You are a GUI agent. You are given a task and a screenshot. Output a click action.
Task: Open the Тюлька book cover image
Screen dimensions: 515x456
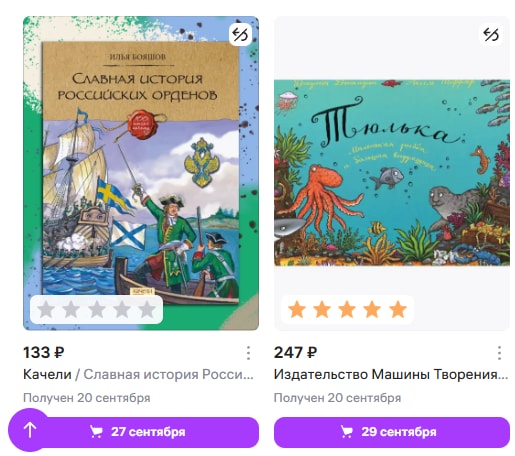pyautogui.click(x=392, y=173)
